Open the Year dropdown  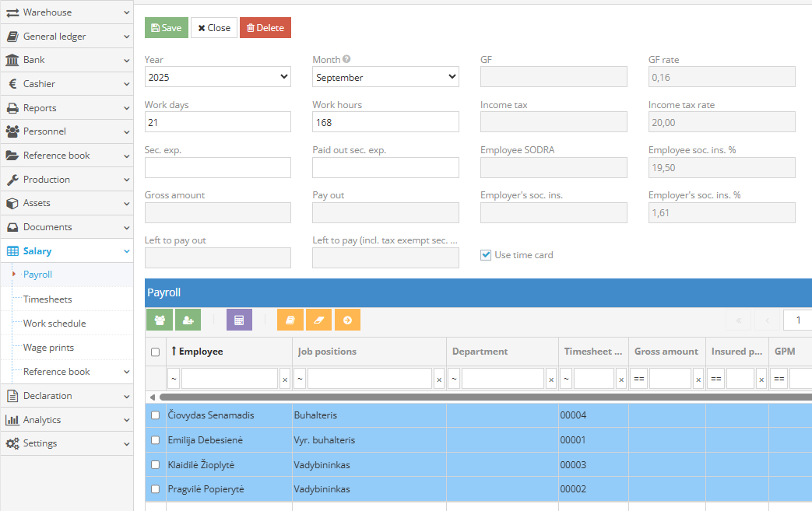point(217,76)
